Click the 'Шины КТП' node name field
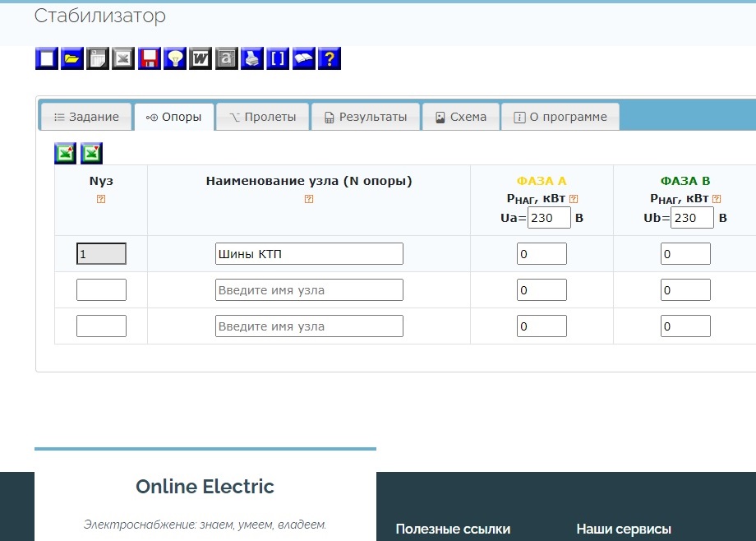 point(309,254)
